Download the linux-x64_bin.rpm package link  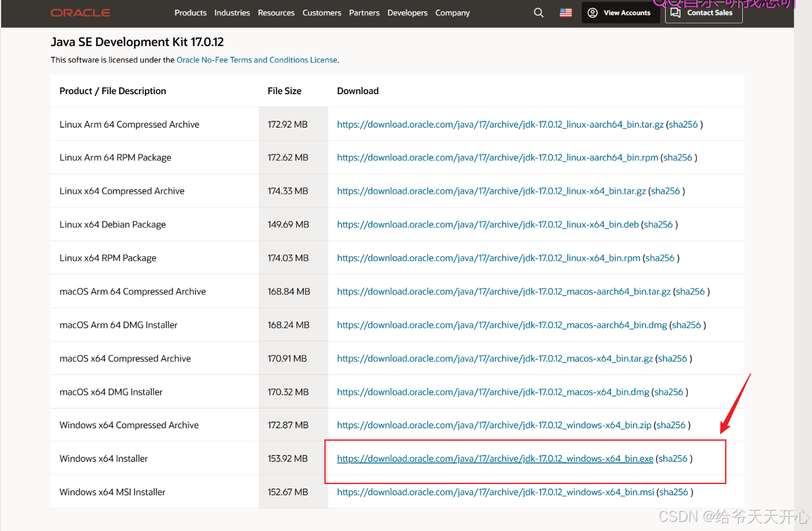[x=489, y=258]
